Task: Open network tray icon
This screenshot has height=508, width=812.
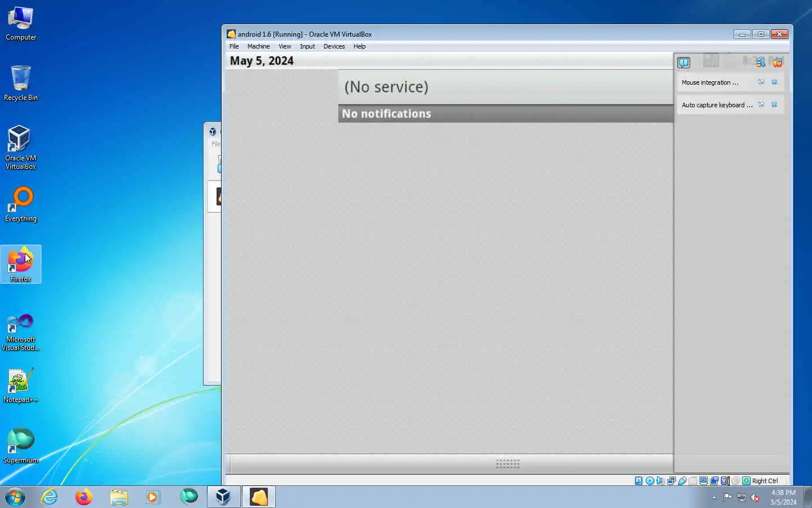Action: (742, 497)
